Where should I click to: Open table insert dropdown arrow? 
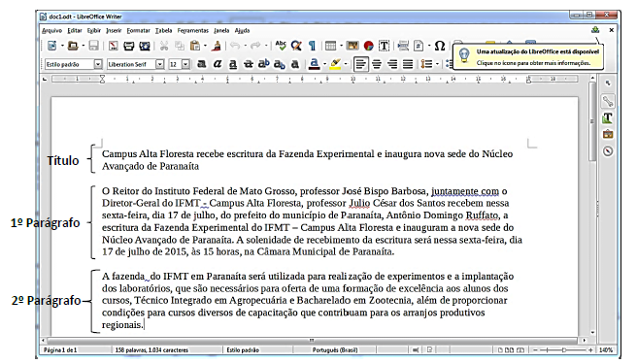click(x=341, y=46)
